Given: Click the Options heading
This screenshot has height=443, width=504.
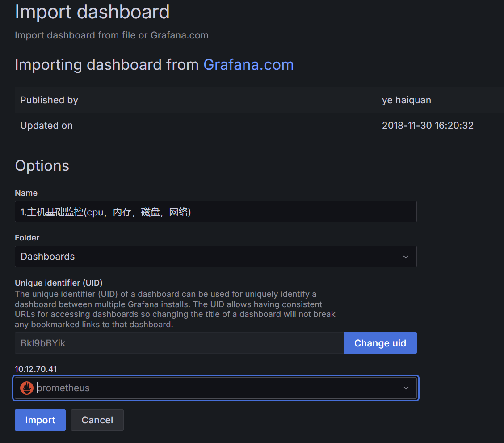Looking at the screenshot, I should click(42, 166).
